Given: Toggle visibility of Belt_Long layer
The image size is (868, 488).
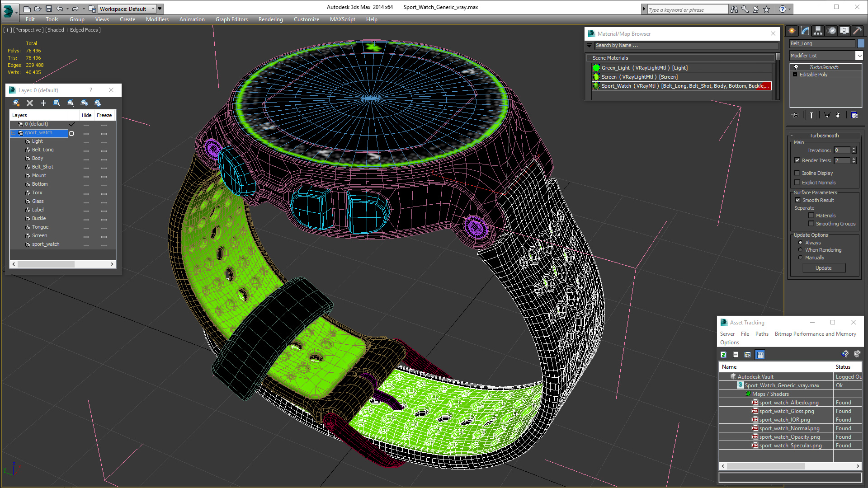Looking at the screenshot, I should point(85,150).
